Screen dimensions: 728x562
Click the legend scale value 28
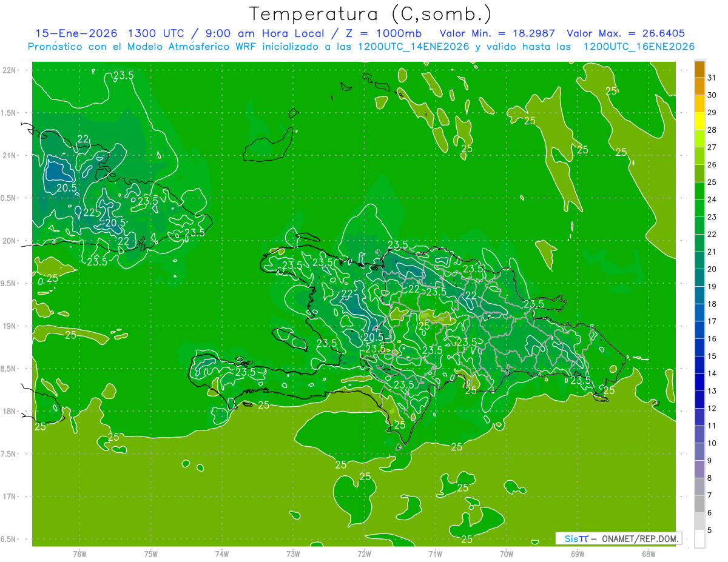click(712, 130)
